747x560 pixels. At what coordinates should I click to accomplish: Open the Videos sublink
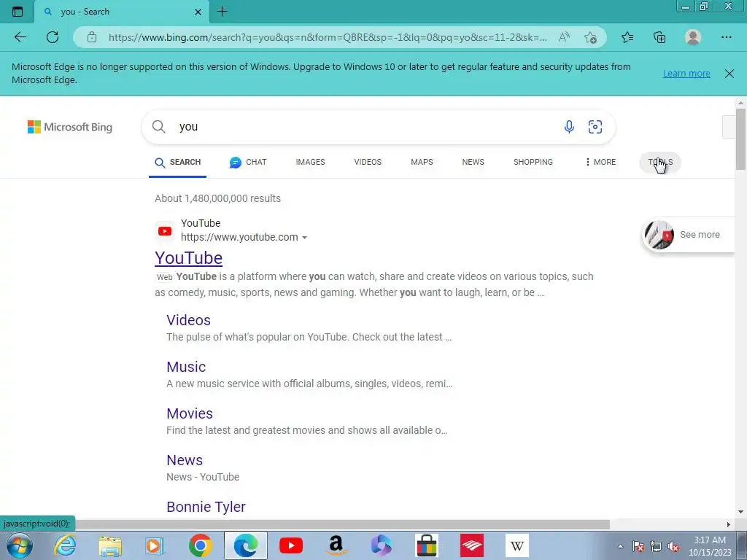tap(189, 320)
